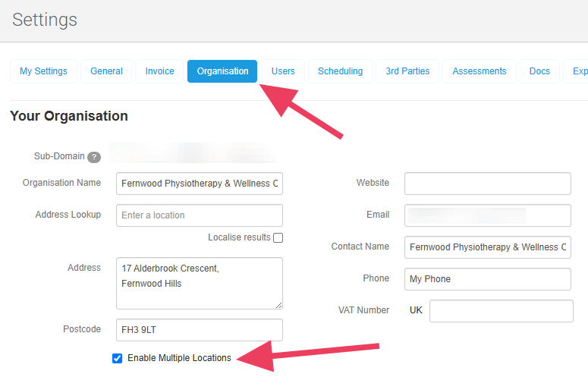Viewport: 588px width, 377px height.
Task: Click the empty Website input field
Action: point(487,184)
